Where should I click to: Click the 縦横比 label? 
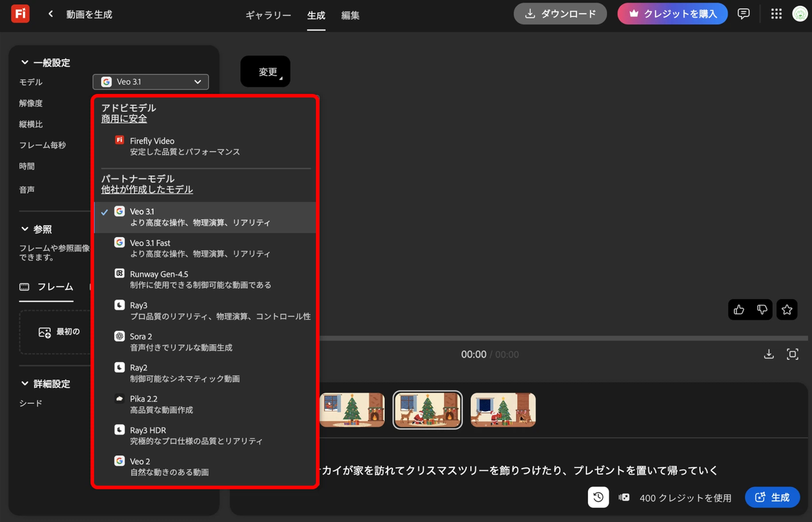click(31, 124)
